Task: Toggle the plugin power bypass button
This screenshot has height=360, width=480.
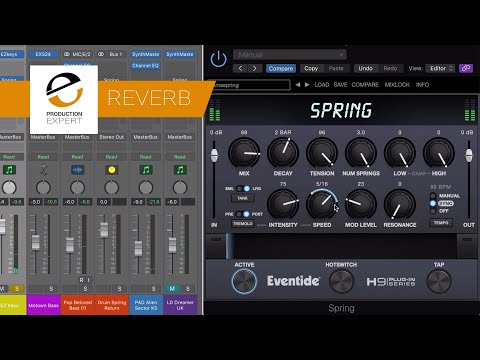Action: click(219, 59)
